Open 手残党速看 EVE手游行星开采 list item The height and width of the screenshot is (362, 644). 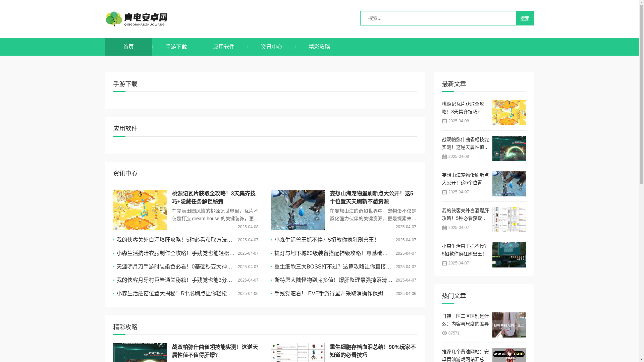331,294
